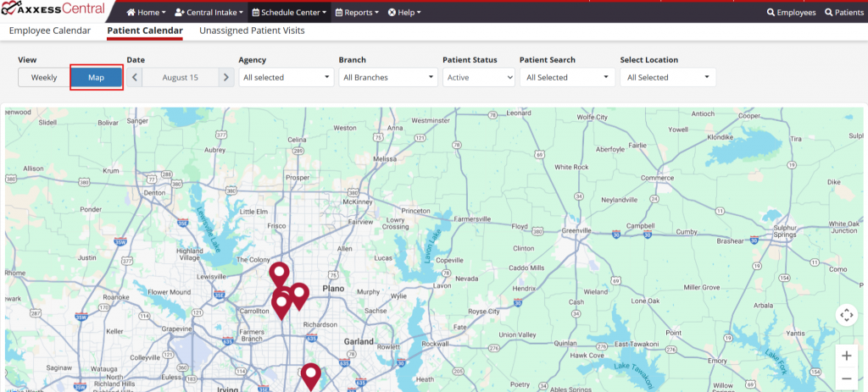
Task: Click the Flower Mound map label
Action: (x=169, y=292)
